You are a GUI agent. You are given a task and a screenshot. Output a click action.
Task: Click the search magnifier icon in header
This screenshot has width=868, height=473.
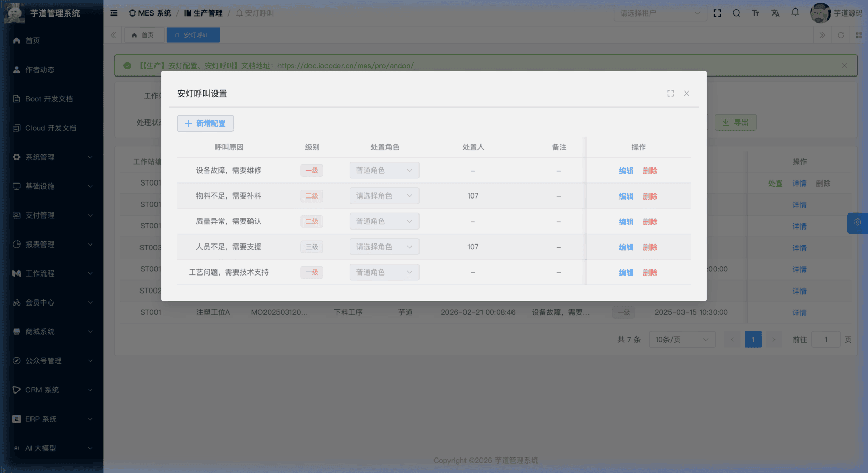coord(736,13)
